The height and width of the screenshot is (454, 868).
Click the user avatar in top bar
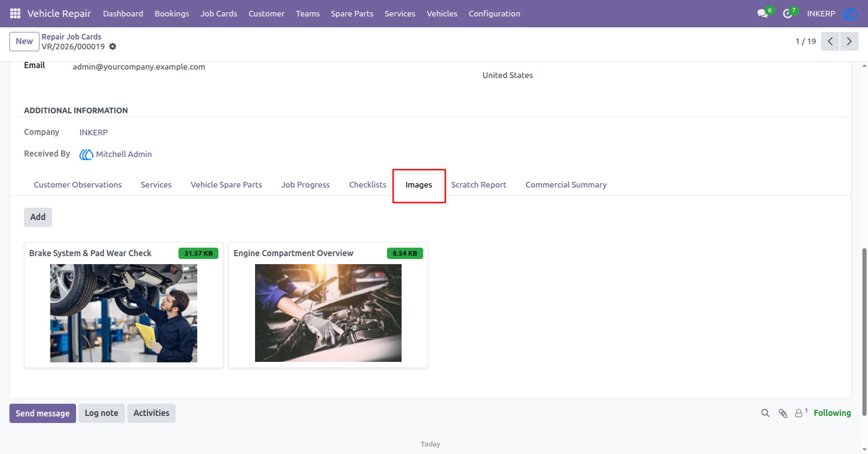tap(850, 14)
